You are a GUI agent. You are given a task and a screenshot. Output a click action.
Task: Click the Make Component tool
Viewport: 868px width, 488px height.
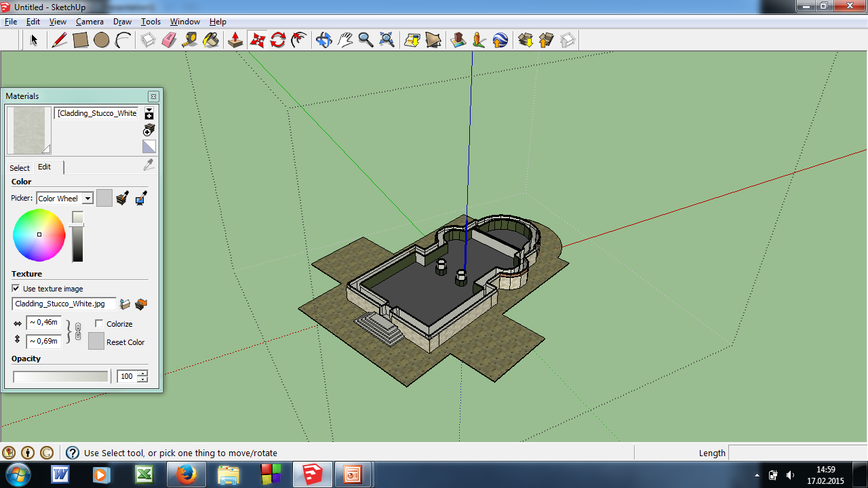(x=148, y=41)
